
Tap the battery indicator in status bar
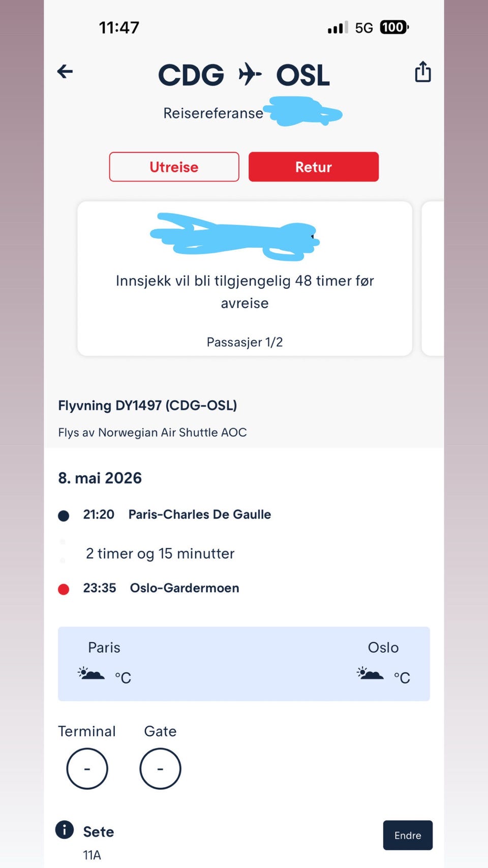coord(394,27)
